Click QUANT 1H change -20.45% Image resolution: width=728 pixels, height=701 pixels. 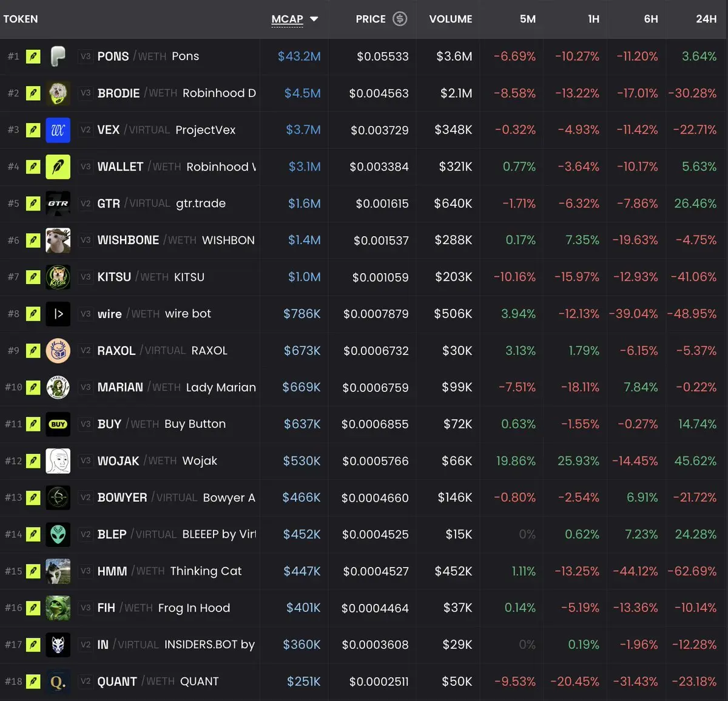coord(575,682)
